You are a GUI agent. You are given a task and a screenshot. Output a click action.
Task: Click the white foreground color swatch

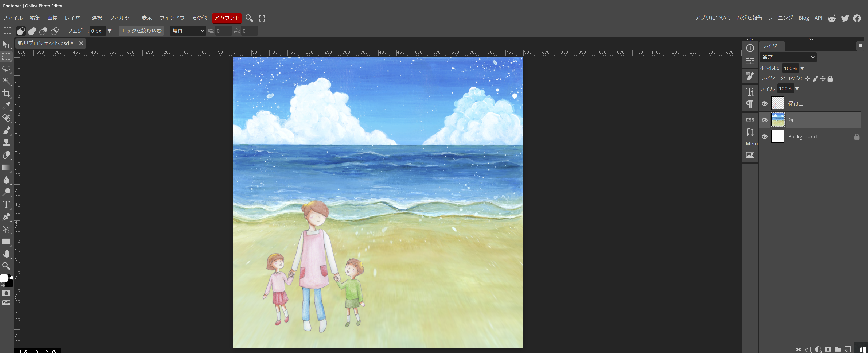click(4, 278)
